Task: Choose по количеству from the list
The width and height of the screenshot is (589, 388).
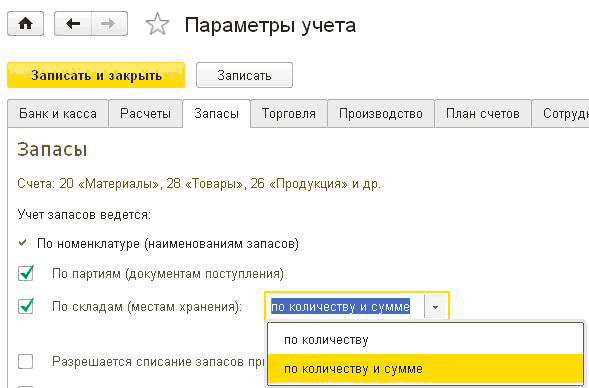Action: (426, 340)
